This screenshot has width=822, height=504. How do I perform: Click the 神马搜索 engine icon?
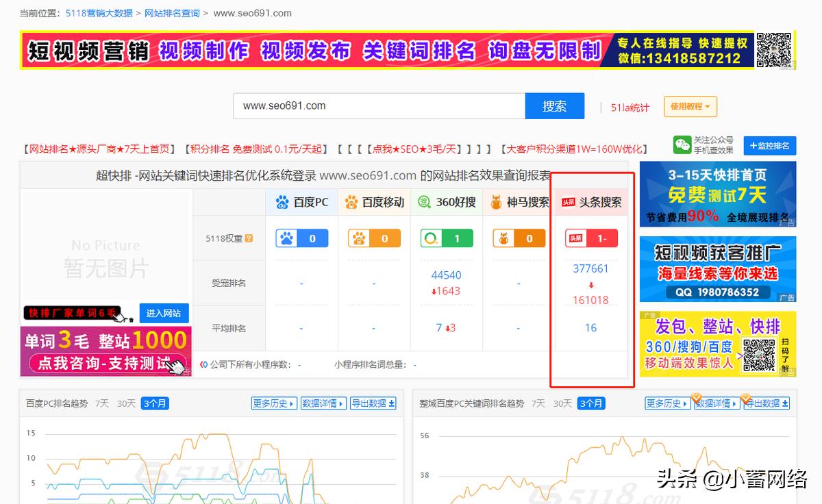pyautogui.click(x=496, y=201)
